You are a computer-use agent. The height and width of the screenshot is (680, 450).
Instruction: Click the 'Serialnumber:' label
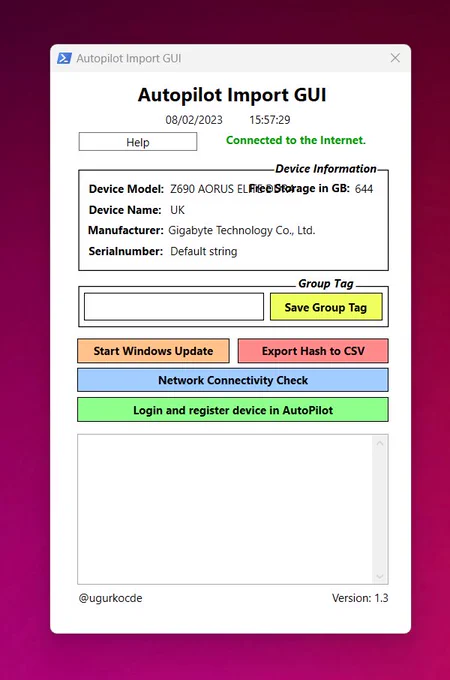[126, 252]
